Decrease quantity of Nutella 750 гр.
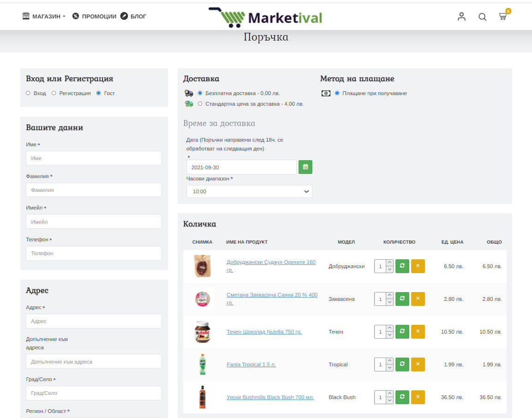Image resolution: width=532 pixels, height=418 pixels. [389, 335]
